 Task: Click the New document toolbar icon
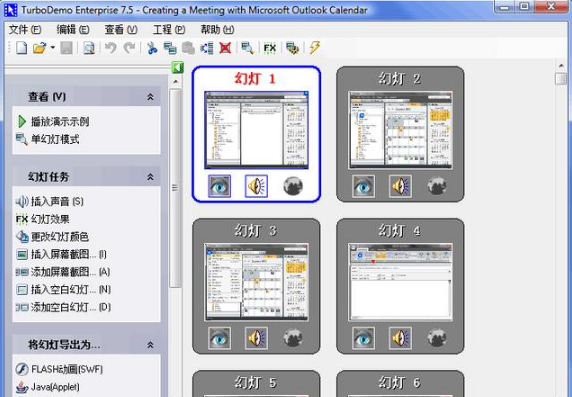21,48
